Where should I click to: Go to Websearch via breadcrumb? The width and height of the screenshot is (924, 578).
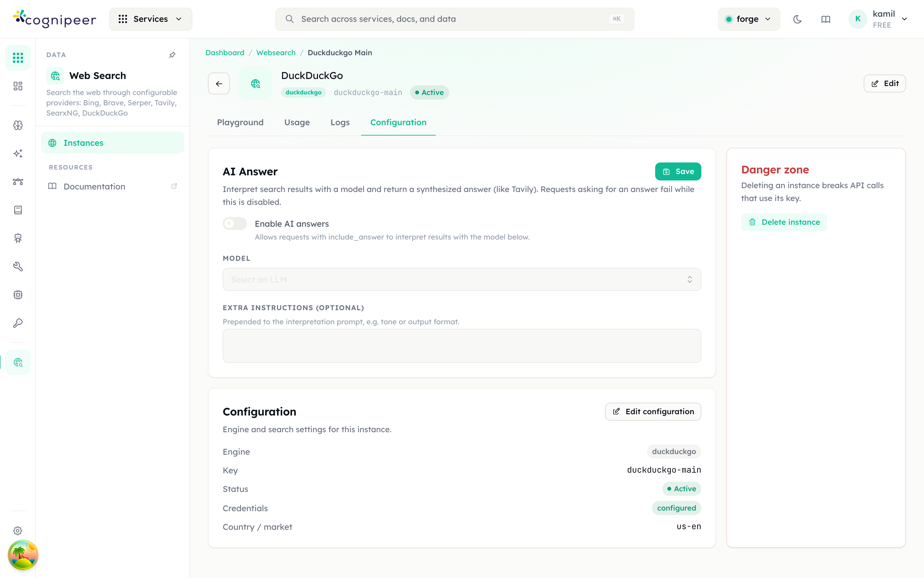276,53
